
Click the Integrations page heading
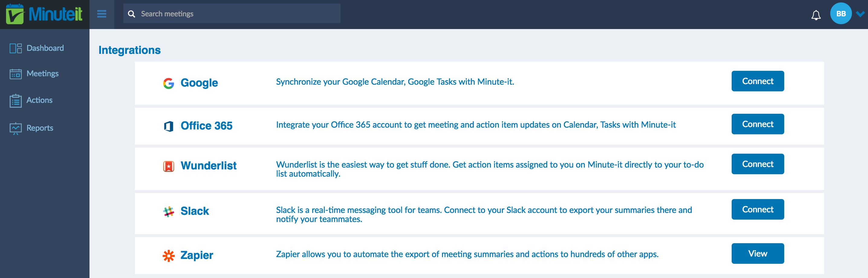pos(129,50)
